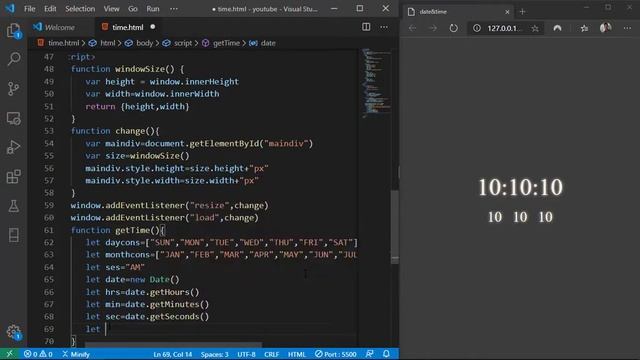640x360 pixels.
Task: Click Minify in the status bar
Action: tap(76, 354)
